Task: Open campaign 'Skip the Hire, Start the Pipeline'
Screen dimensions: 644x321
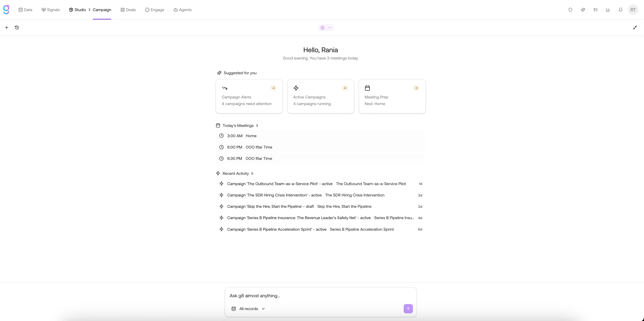Action: pyautogui.click(x=299, y=207)
